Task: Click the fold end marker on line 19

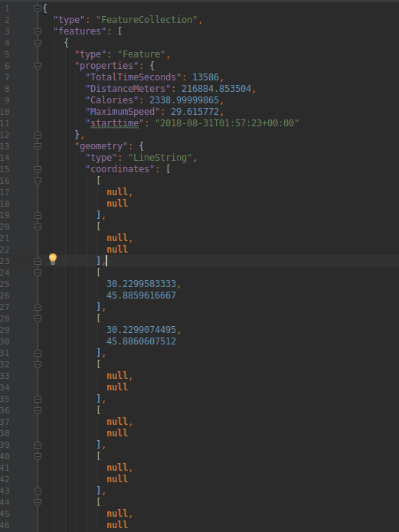Action: click(38, 215)
